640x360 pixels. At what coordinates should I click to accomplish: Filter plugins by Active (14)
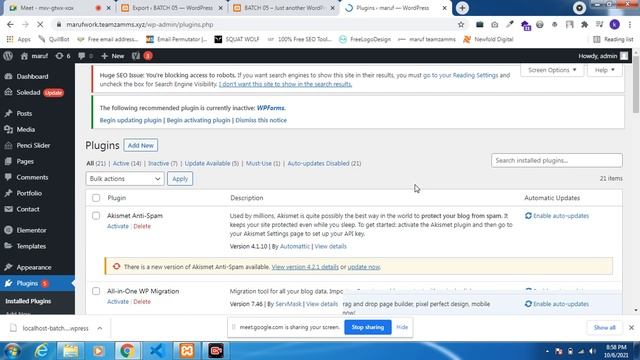pos(127,163)
